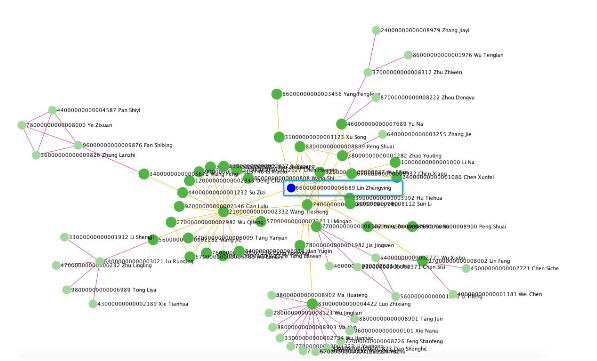Image resolution: width=597 pixels, height=361 pixels.
Task: Click the Ma Huateng node circle
Action: coord(271,295)
